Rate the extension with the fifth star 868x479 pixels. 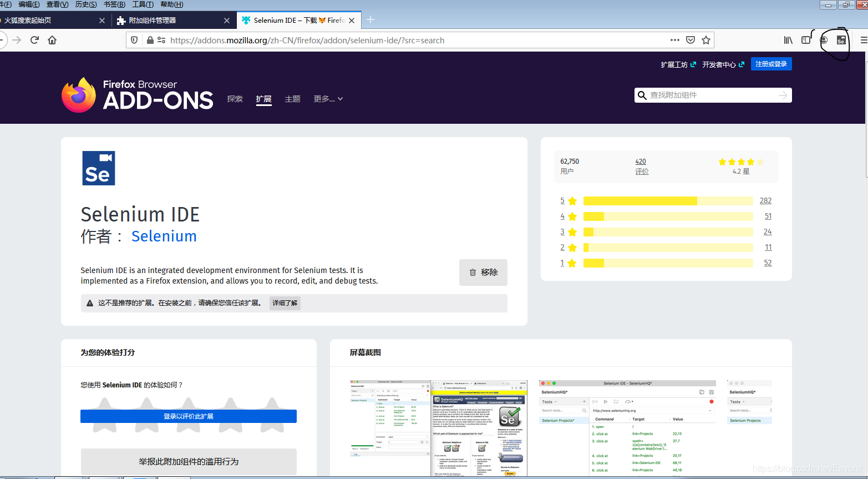click(272, 415)
